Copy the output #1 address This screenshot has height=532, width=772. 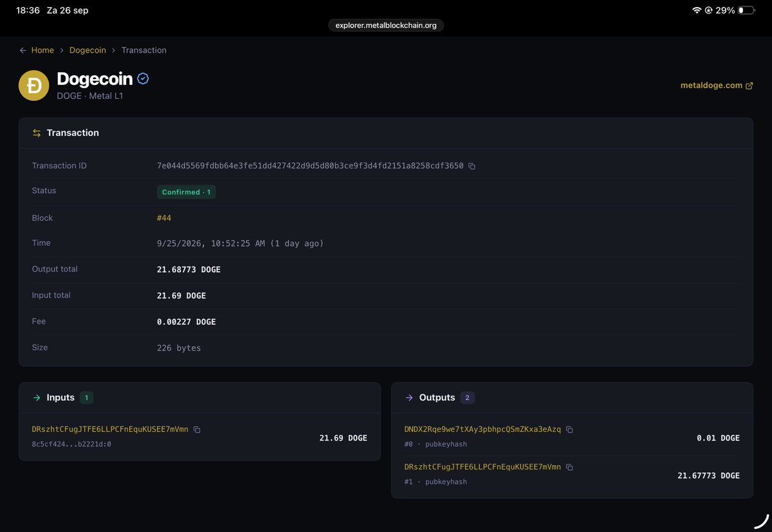coord(569,468)
